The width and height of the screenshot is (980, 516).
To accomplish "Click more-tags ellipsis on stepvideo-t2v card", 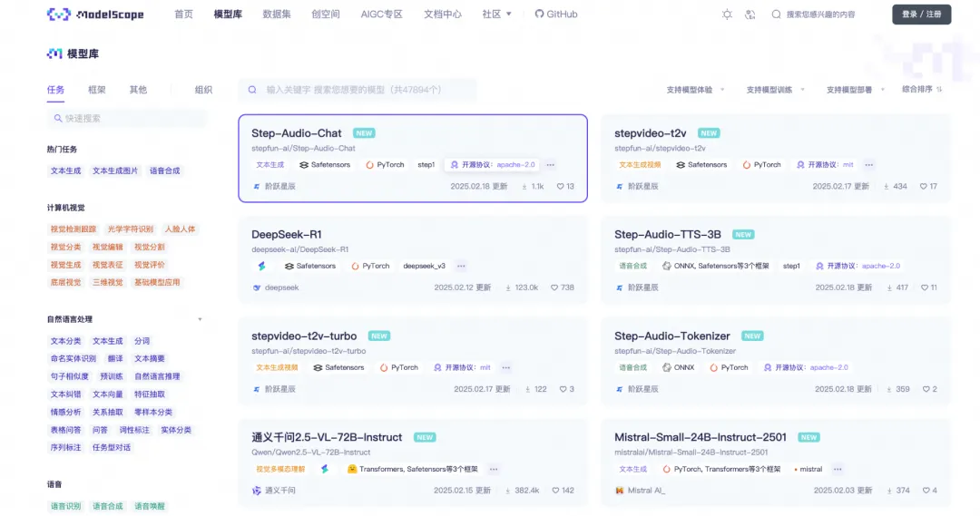I will point(868,165).
